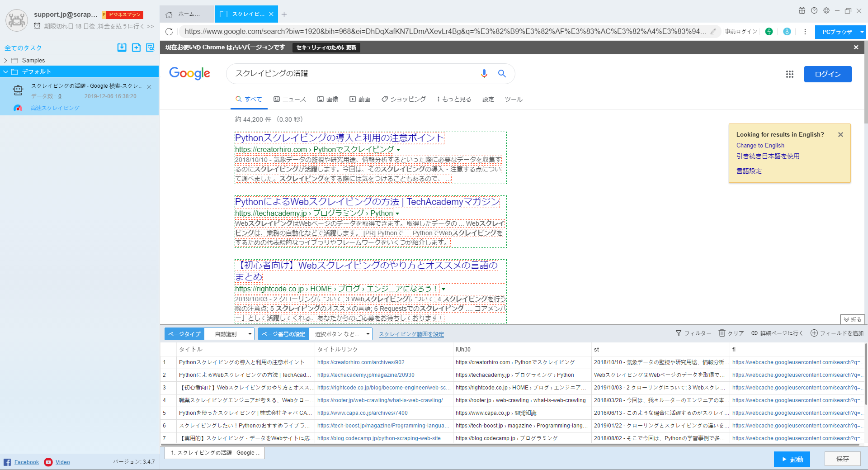The height and width of the screenshot is (470, 868).
Task: Open help question mark icon
Action: [814, 10]
